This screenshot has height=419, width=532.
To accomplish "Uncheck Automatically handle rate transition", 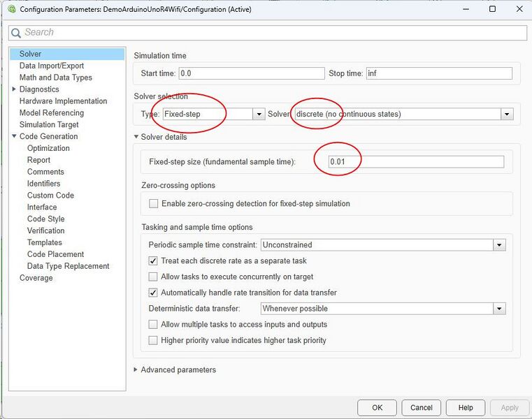I will pos(153,293).
